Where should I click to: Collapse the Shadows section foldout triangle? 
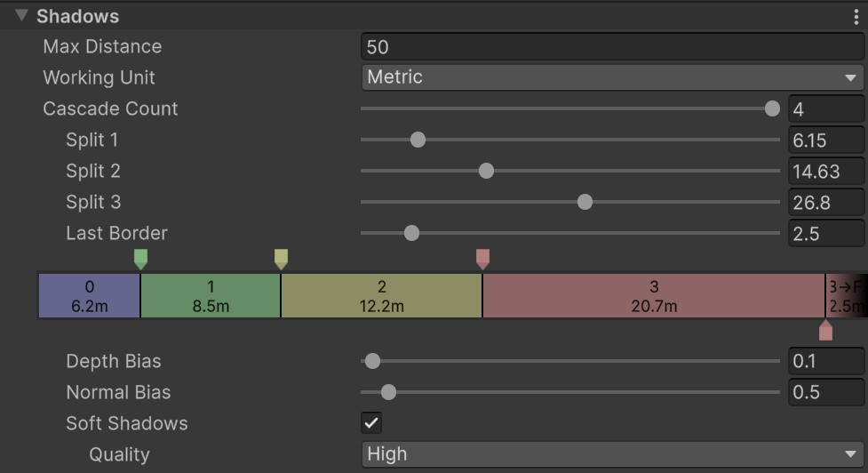coord(22,16)
